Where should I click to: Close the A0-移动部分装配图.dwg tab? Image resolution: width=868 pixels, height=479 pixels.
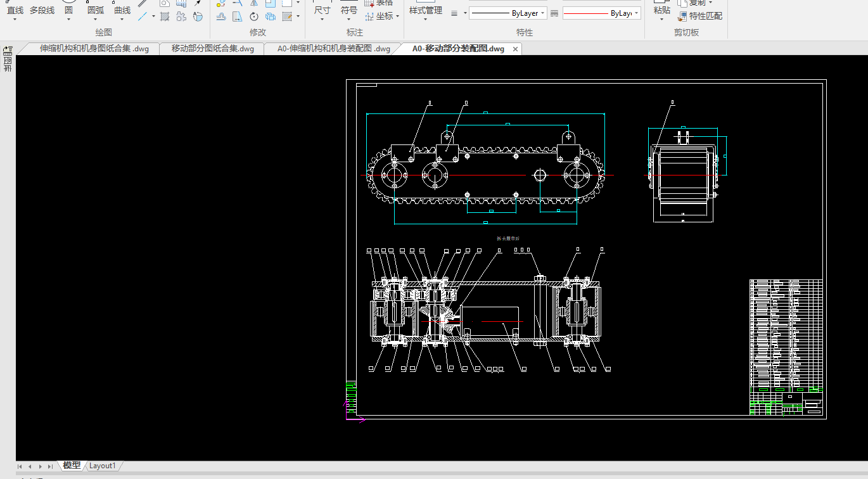[x=515, y=49]
